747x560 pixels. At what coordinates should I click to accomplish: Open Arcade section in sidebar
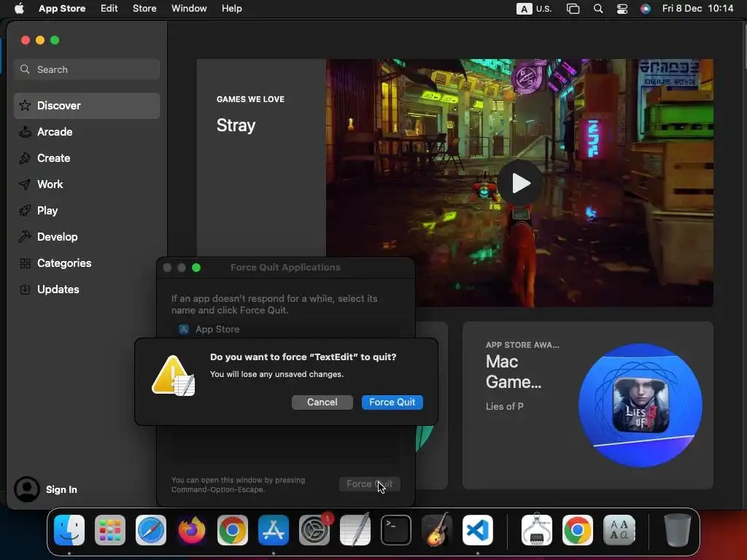[87, 132]
